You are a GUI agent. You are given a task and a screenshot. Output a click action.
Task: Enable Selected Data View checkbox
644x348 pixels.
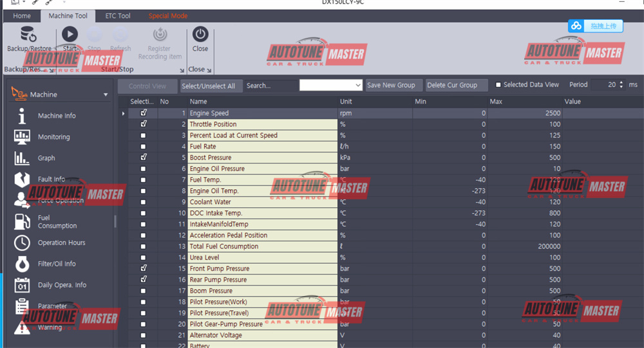pyautogui.click(x=498, y=85)
